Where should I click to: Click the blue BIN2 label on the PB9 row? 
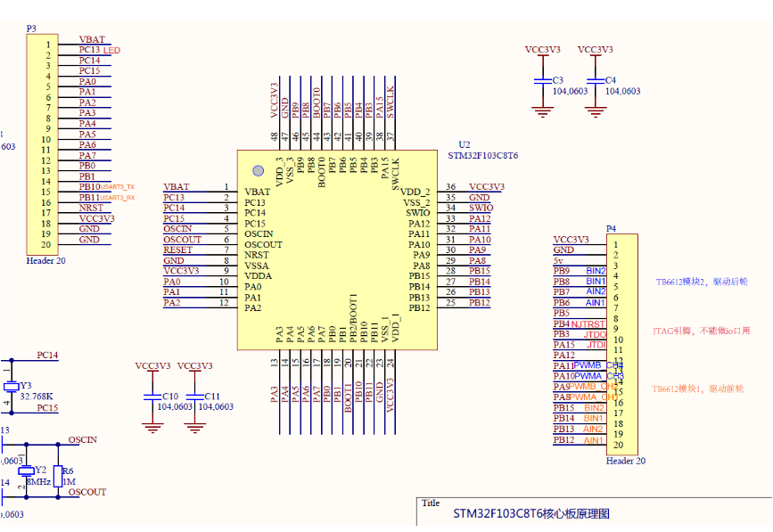pos(596,271)
